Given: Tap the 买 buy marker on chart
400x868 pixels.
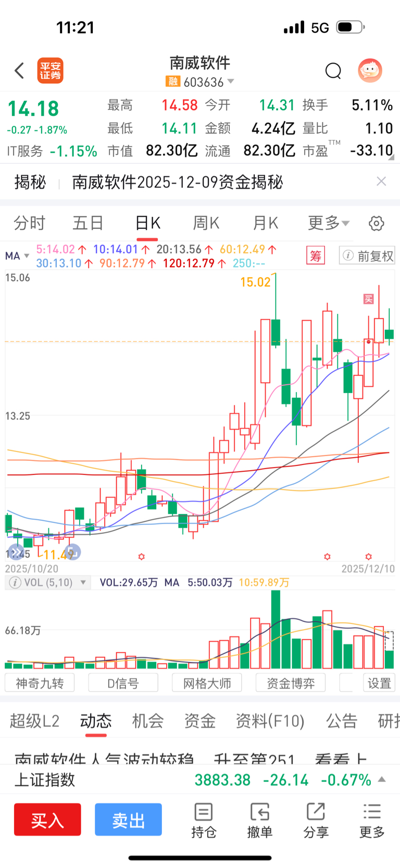Looking at the screenshot, I should [368, 299].
